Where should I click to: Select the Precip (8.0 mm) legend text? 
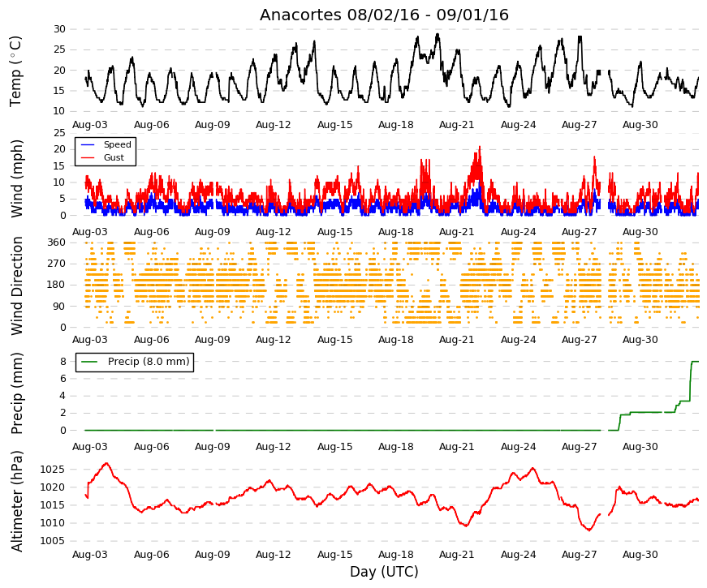pos(149,362)
